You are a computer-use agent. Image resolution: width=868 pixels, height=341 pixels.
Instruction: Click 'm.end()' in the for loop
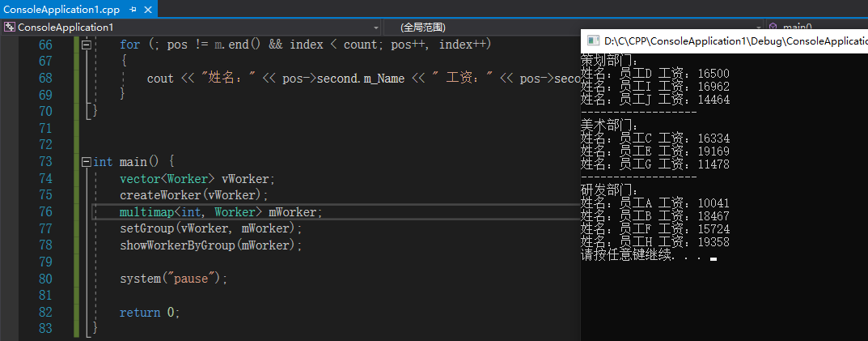[x=237, y=45]
